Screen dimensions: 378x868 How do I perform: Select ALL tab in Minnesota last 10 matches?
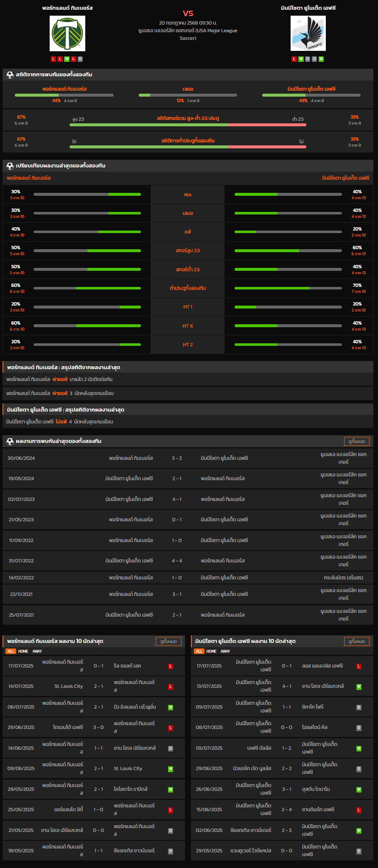click(199, 651)
